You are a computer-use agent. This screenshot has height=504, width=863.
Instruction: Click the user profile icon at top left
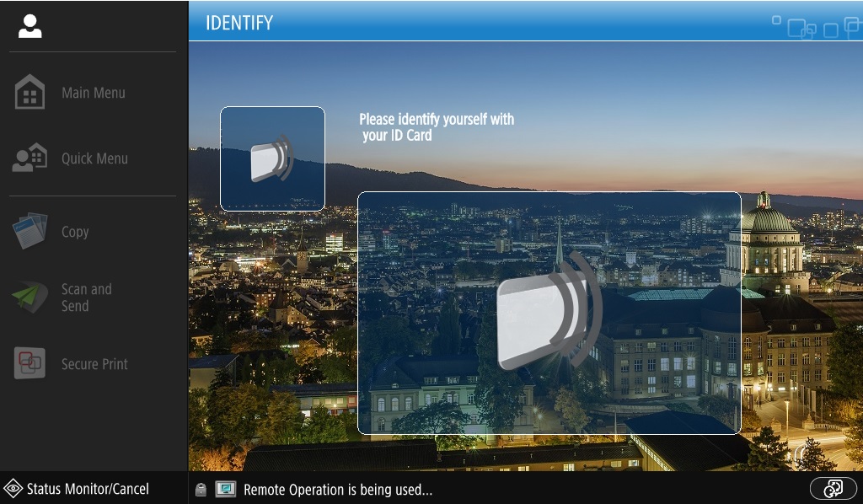[x=29, y=26]
